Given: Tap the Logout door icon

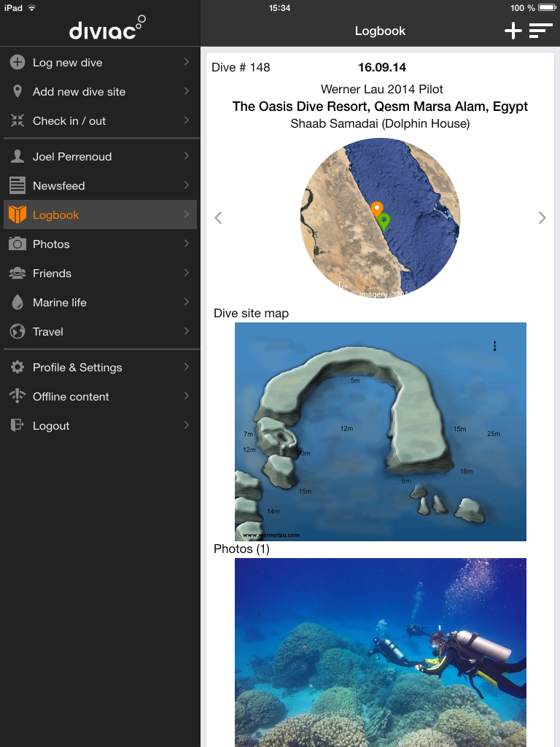Looking at the screenshot, I should (x=17, y=425).
